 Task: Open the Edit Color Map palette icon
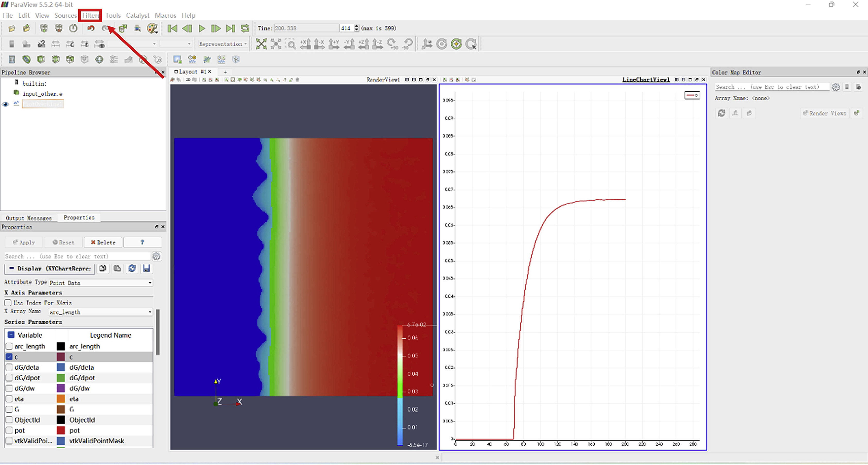pos(152,29)
